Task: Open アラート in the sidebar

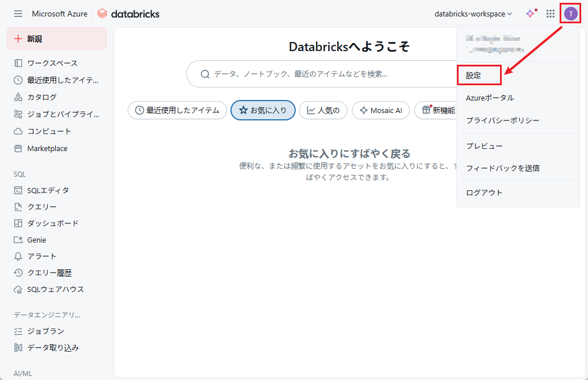Action: pos(41,256)
